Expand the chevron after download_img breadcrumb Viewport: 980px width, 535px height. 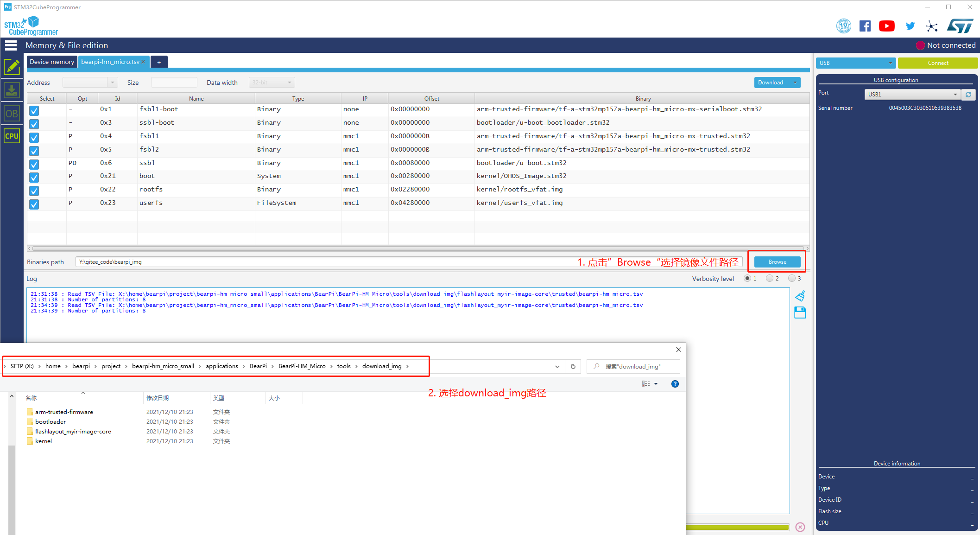(x=407, y=366)
